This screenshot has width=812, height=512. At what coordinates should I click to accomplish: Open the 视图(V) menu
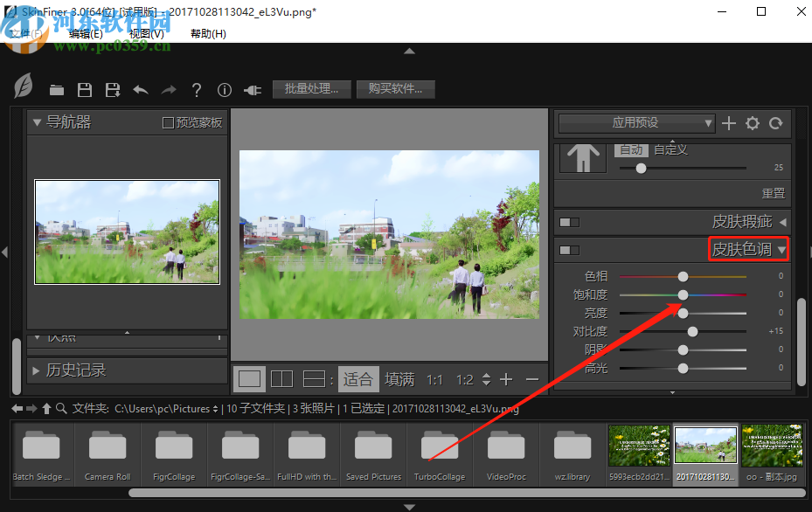coord(147,34)
